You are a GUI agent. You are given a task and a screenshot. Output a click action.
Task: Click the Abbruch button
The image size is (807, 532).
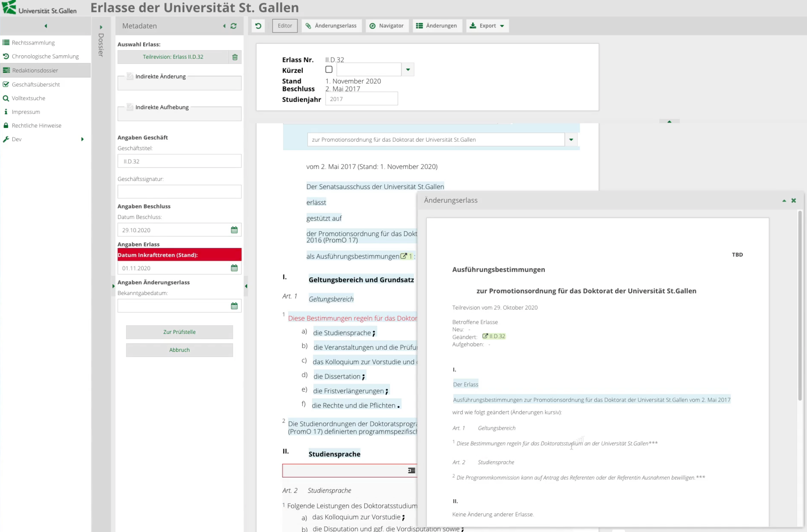179,350
